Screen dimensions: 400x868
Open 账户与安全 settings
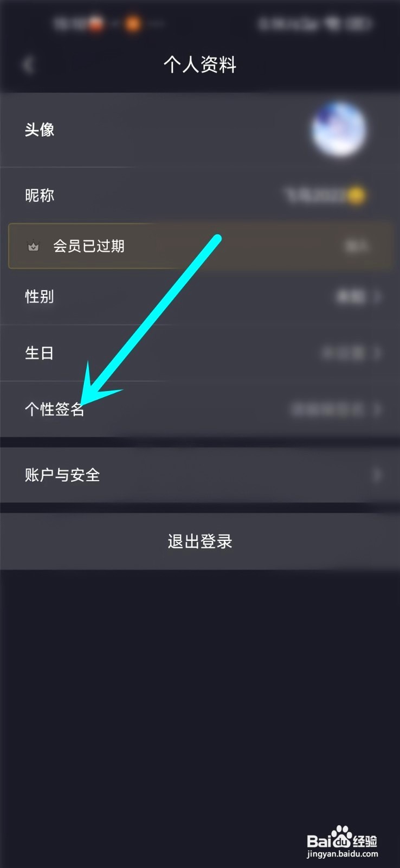200,475
